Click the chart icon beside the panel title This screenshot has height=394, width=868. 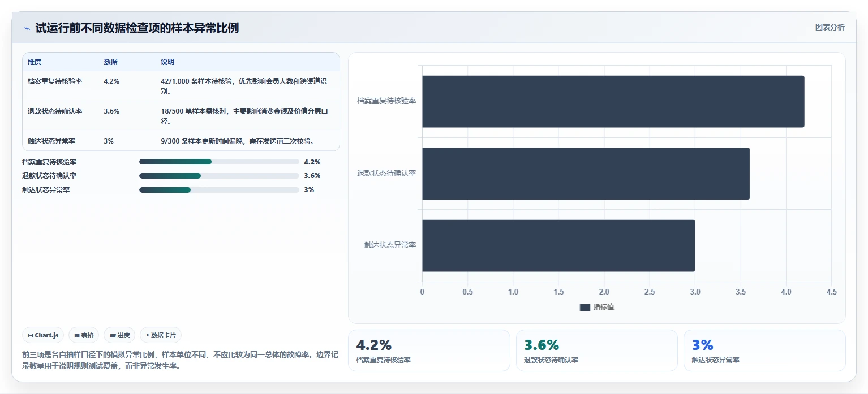(27, 28)
